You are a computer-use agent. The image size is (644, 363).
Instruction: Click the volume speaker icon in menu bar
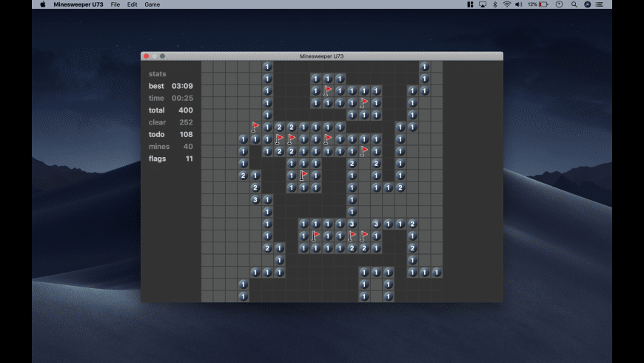tap(519, 4)
